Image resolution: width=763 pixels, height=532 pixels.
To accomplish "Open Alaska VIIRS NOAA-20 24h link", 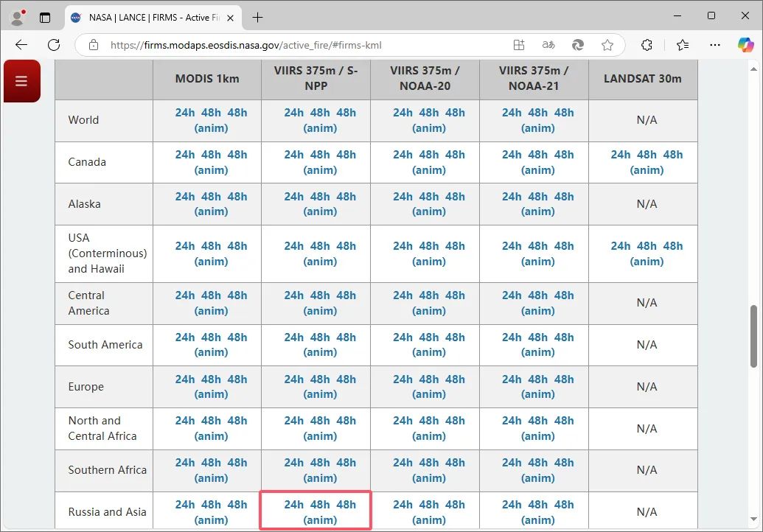I will pyautogui.click(x=403, y=197).
